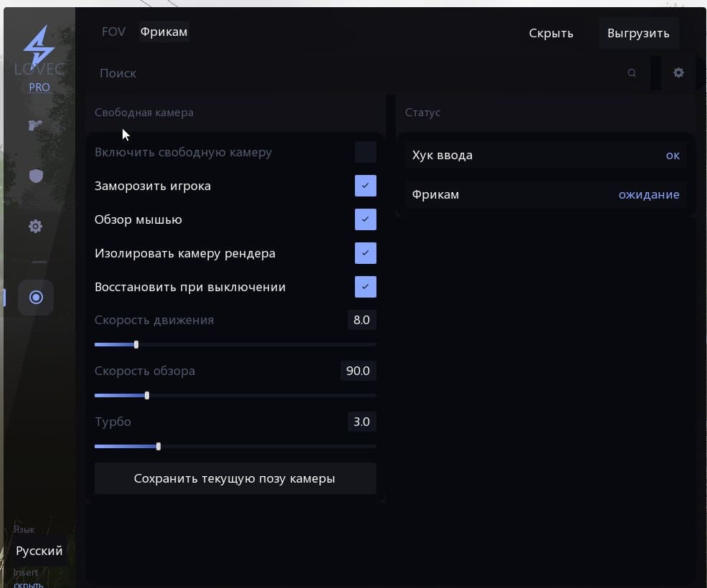
Task: Toggle the "Обзор мышью" checkbox
Action: tap(365, 219)
